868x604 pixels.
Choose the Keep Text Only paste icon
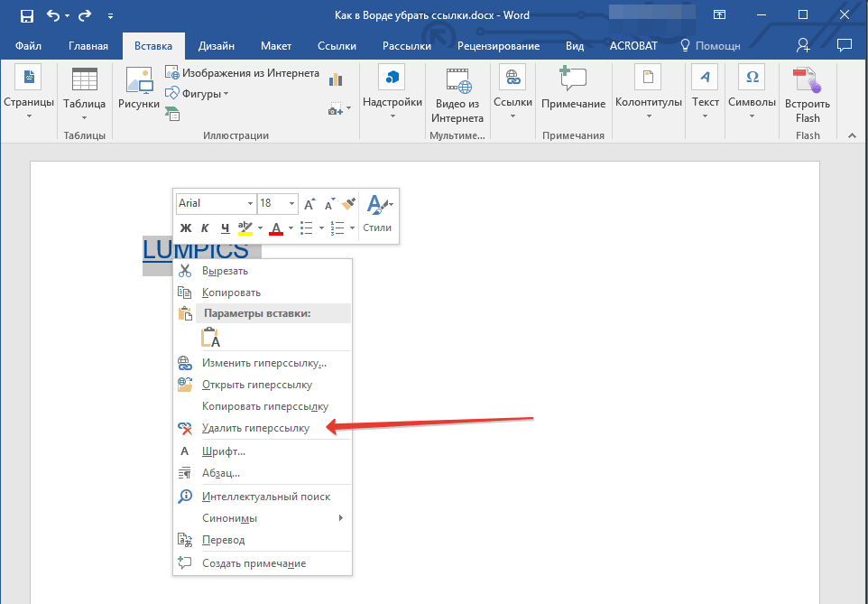(x=211, y=338)
